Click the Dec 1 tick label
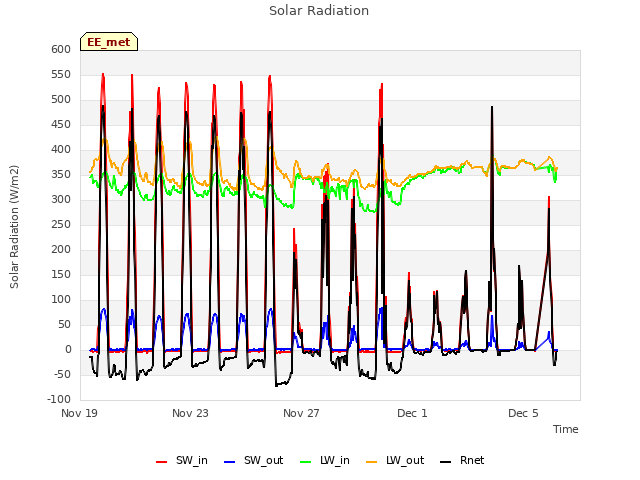Viewport: 640px width, 480px height. coord(412,413)
